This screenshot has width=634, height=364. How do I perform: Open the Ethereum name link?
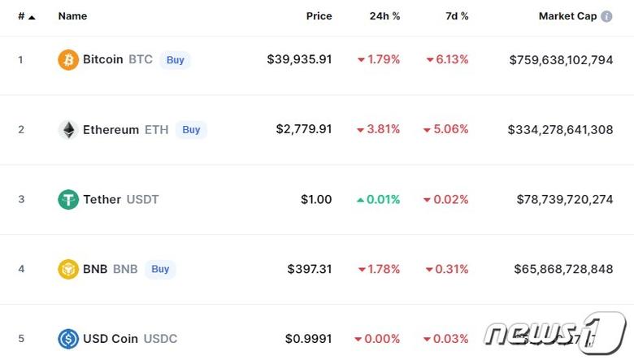111,130
